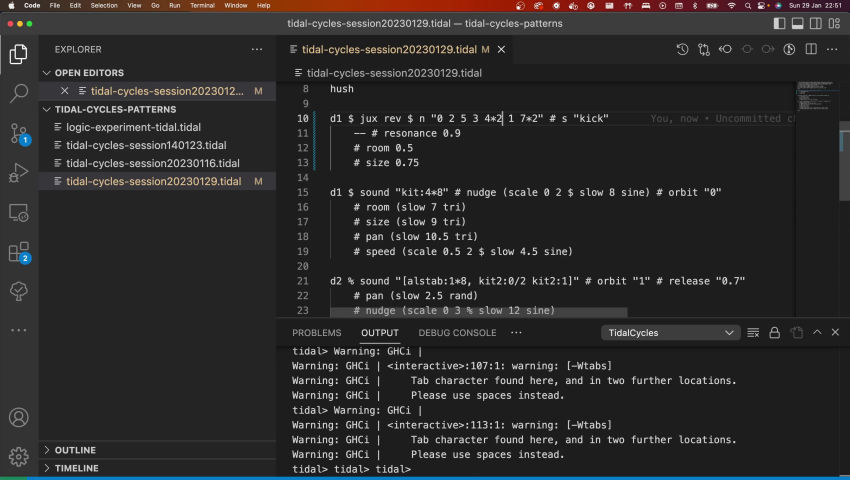Open the Apple menu
850x480 pixels.
coord(11,5)
